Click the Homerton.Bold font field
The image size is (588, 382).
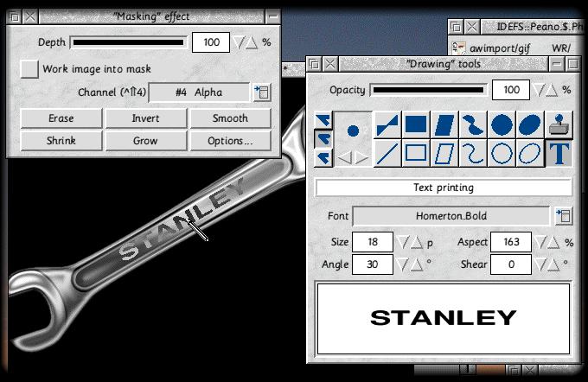click(451, 216)
